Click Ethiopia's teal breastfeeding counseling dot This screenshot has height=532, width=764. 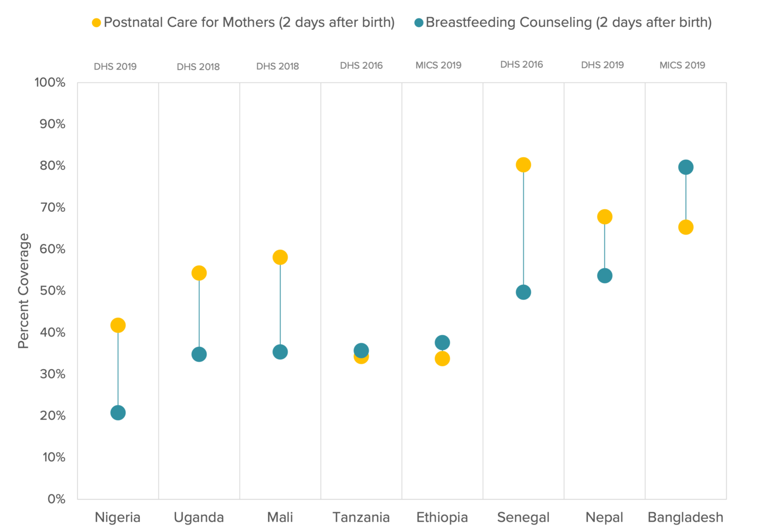(442, 342)
